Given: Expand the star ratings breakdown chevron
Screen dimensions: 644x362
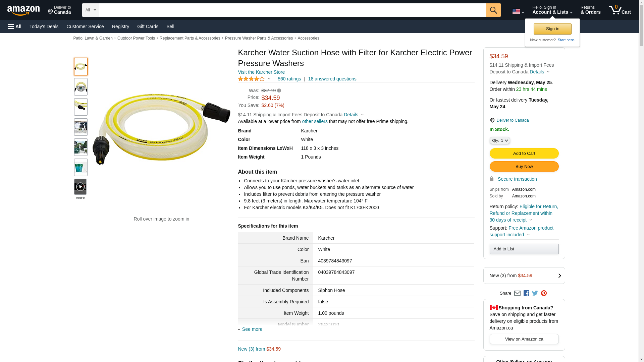Looking at the screenshot, I should click(269, 79).
